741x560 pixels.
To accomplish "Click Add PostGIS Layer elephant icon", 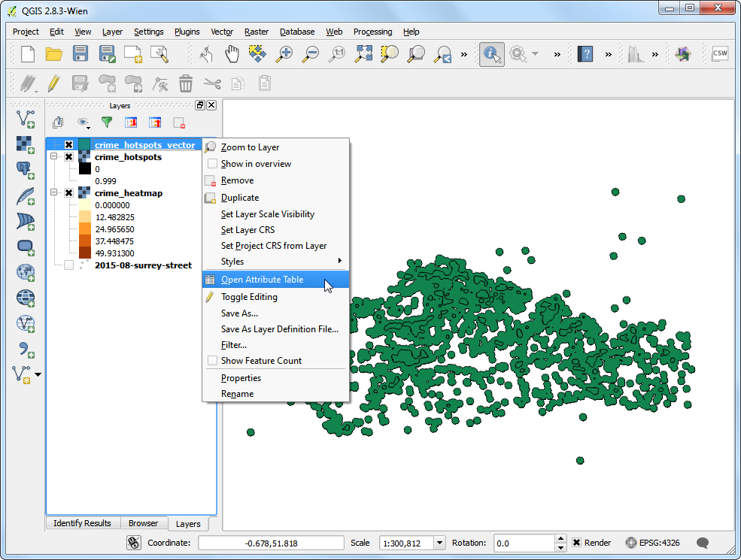I will pos(25,170).
